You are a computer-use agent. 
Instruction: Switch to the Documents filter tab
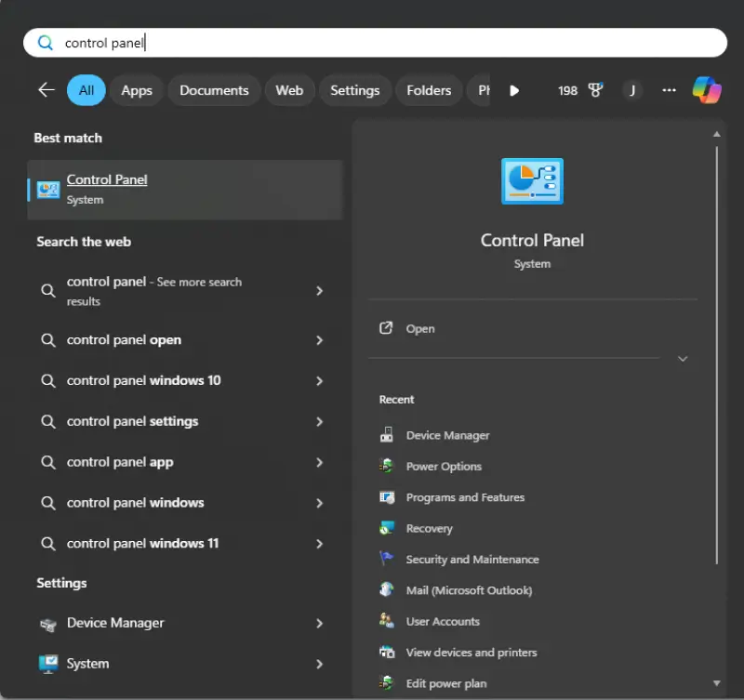coord(214,90)
